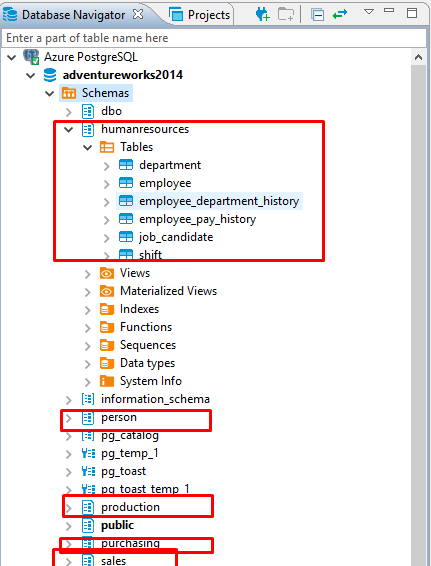431x566 pixels.
Task: Click the Views eye folder icon
Action: [x=106, y=273]
